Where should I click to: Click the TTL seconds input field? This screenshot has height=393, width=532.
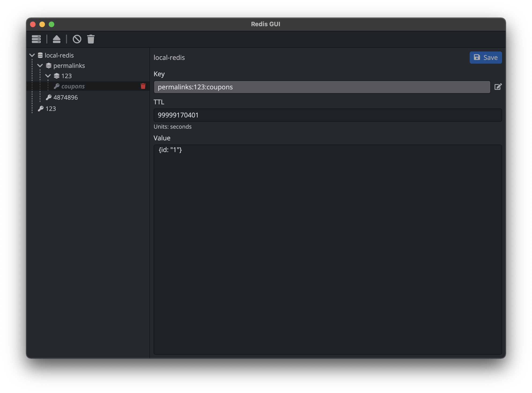click(x=327, y=115)
